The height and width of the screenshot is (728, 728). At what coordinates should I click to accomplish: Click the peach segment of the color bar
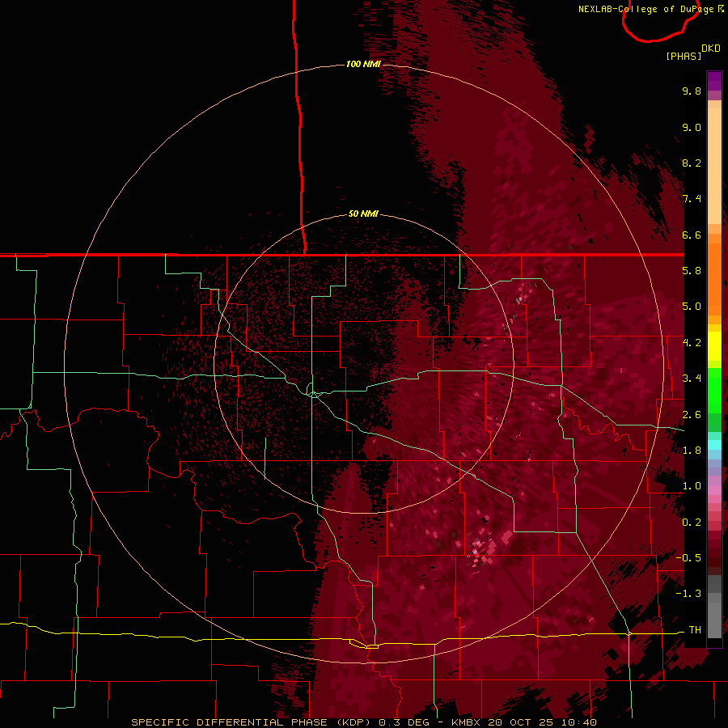click(714, 166)
